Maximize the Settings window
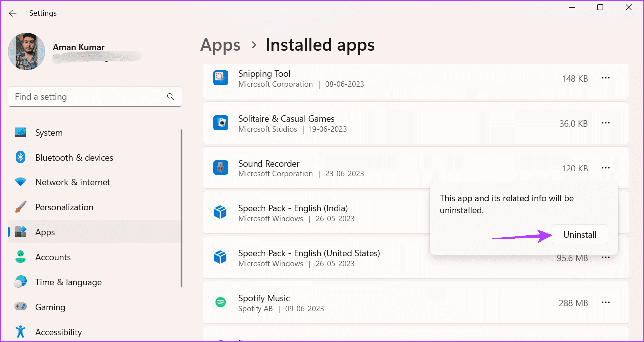Image resolution: width=644 pixels, height=342 pixels. pos(600,7)
